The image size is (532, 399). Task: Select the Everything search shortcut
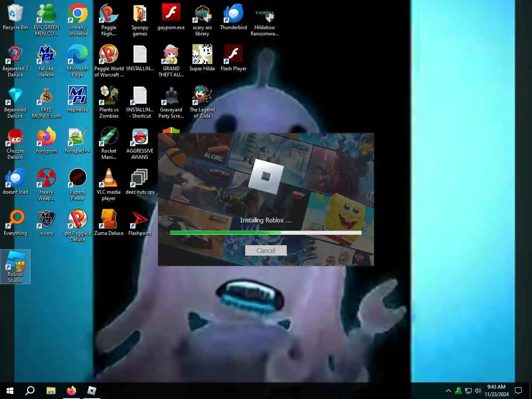15,223
